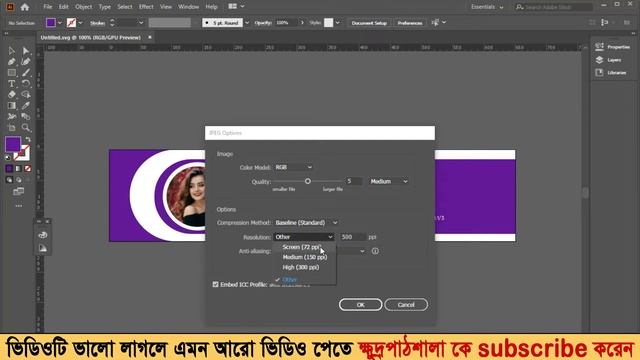Select the Type tool
This screenshot has width=640, height=360.
[11, 84]
